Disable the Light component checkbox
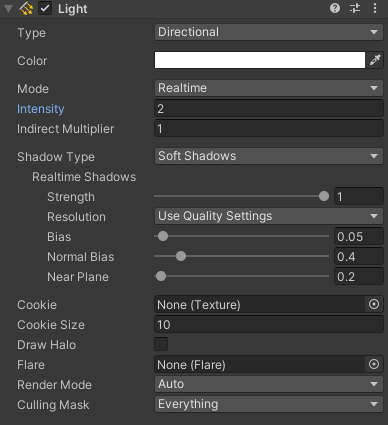 point(45,9)
